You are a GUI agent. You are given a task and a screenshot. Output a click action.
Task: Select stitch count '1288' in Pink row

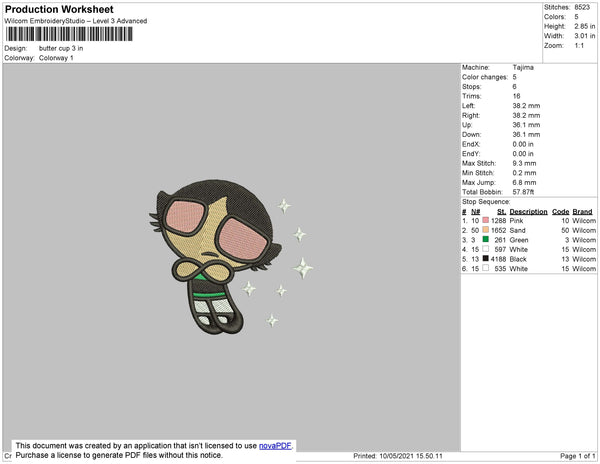499,221
